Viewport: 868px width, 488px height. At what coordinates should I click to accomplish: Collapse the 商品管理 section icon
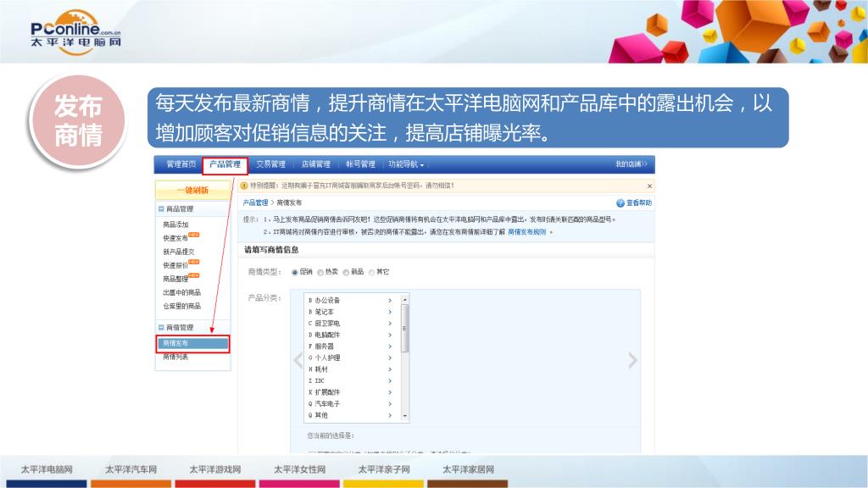coord(161,209)
